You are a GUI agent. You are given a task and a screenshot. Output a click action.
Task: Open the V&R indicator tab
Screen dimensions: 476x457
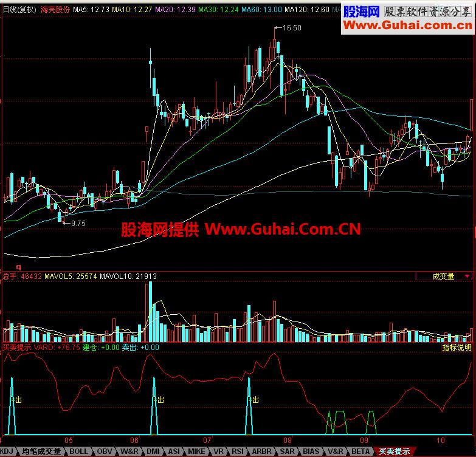[x=336, y=452]
